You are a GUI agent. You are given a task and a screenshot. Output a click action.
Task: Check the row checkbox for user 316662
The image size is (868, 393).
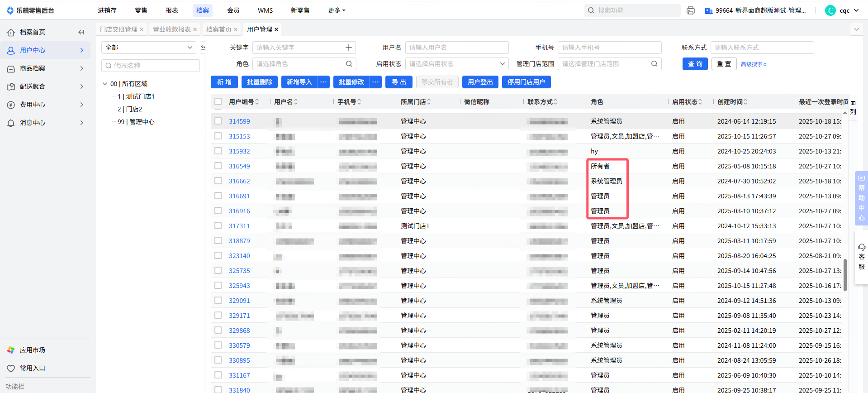[218, 181]
